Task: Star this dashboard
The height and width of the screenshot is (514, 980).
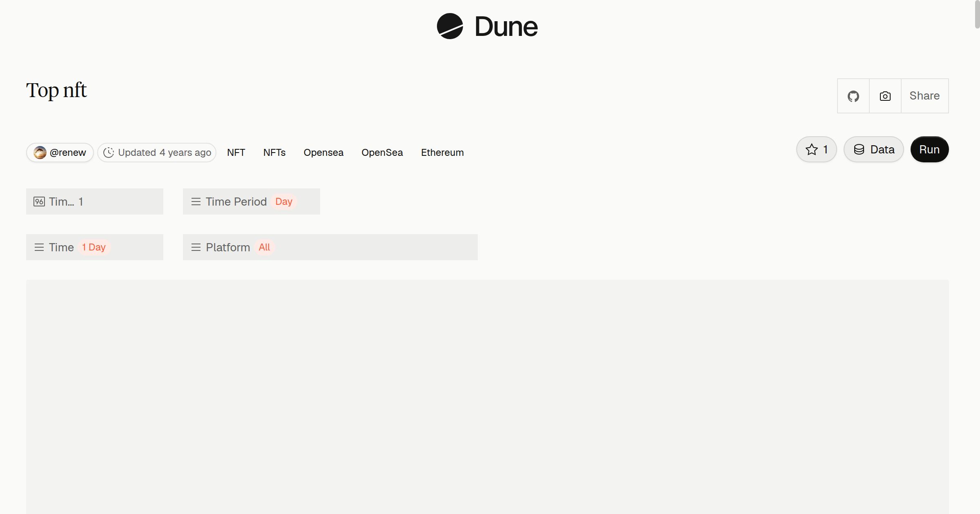Action: [817, 149]
